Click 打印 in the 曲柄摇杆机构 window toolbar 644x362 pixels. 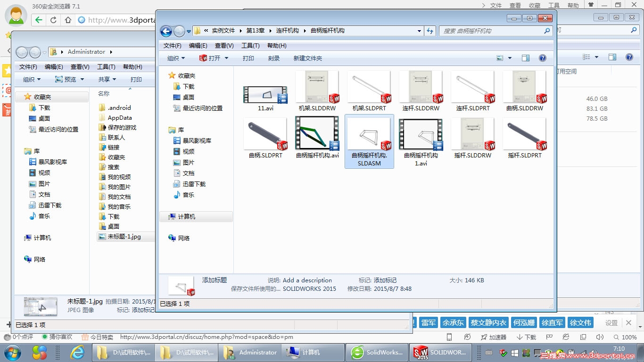[248, 58]
